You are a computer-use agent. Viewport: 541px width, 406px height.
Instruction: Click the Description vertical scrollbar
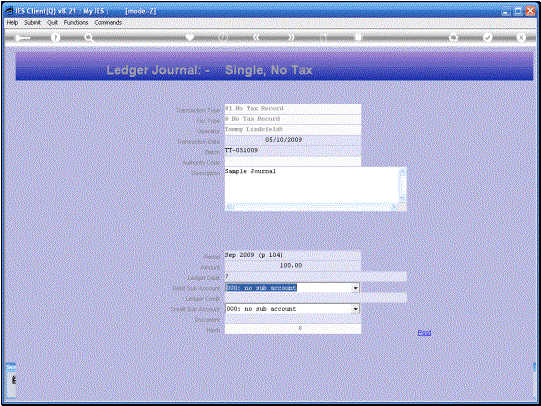(402, 185)
